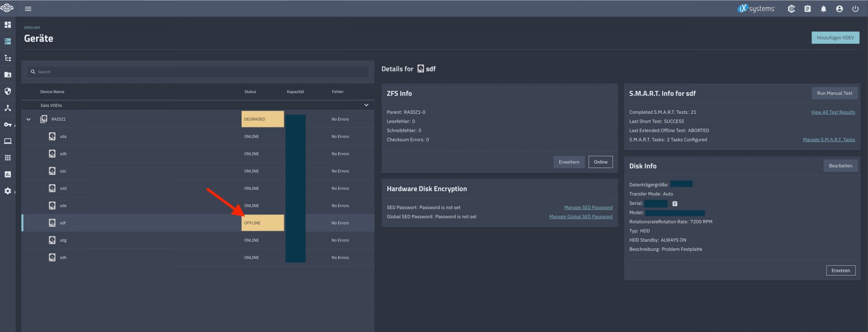Select the sdd disk row
868x332 pixels.
[x=198, y=188]
